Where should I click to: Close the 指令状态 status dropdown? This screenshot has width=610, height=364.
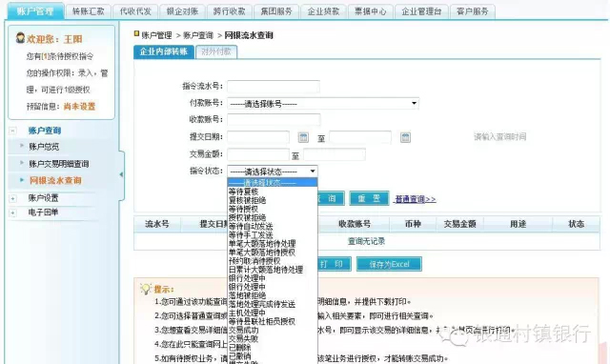tap(273, 172)
